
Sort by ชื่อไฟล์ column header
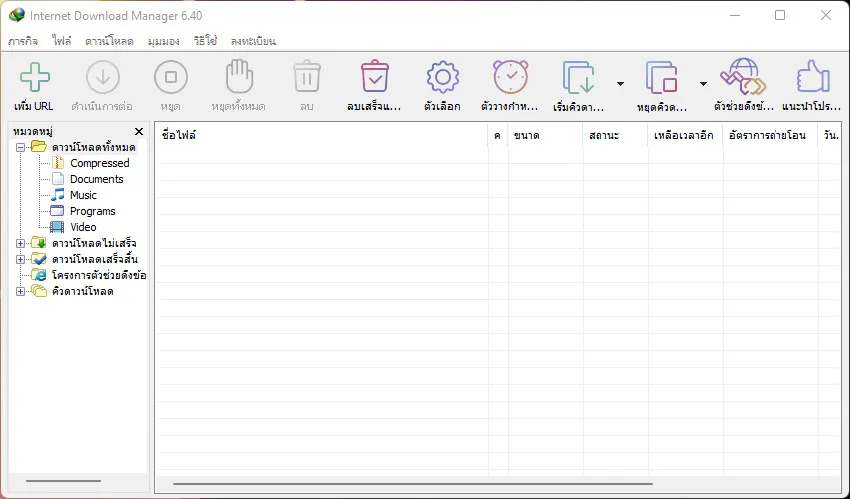322,135
